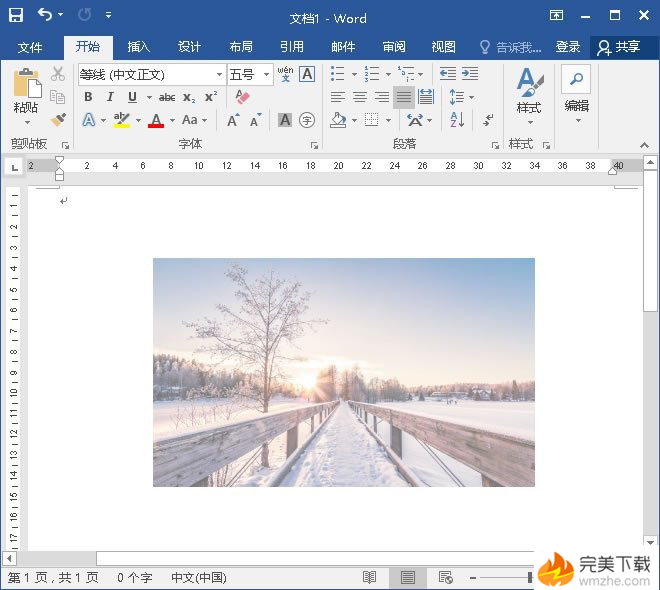Image resolution: width=660 pixels, height=590 pixels.
Task: Toggle character shading A
Action: pyautogui.click(x=285, y=120)
